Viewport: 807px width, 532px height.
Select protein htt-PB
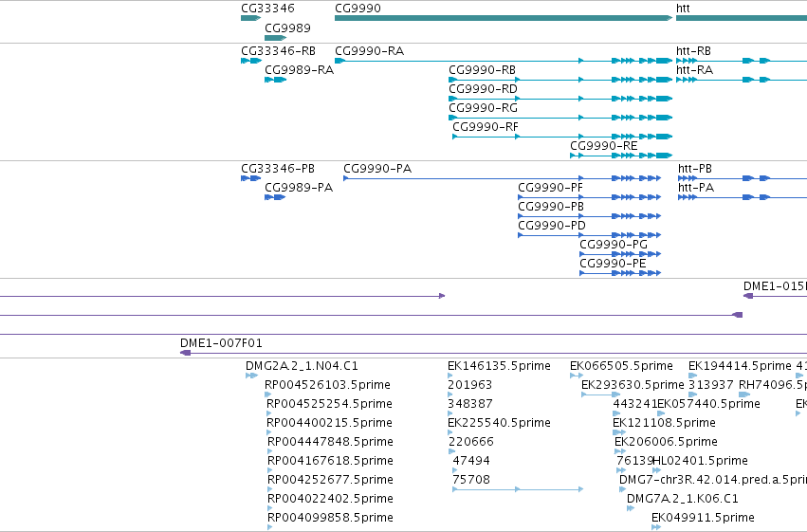point(743,178)
